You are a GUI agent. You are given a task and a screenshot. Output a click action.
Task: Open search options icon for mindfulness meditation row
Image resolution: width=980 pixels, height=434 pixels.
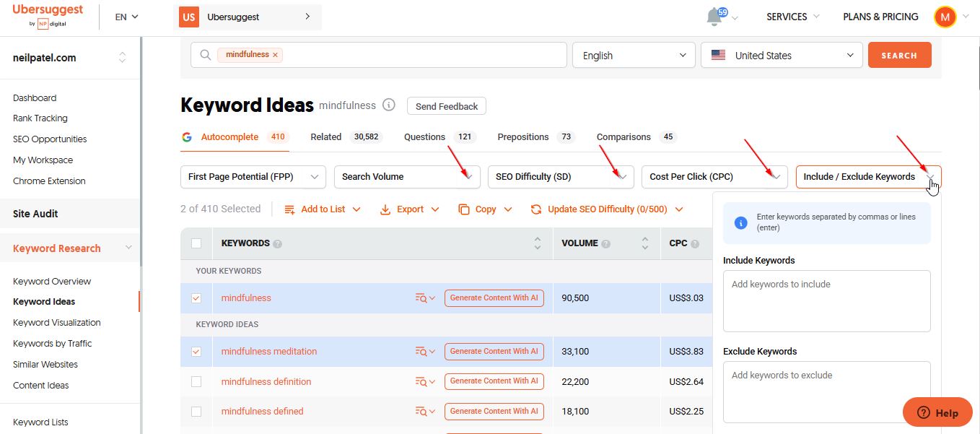pyautogui.click(x=424, y=352)
